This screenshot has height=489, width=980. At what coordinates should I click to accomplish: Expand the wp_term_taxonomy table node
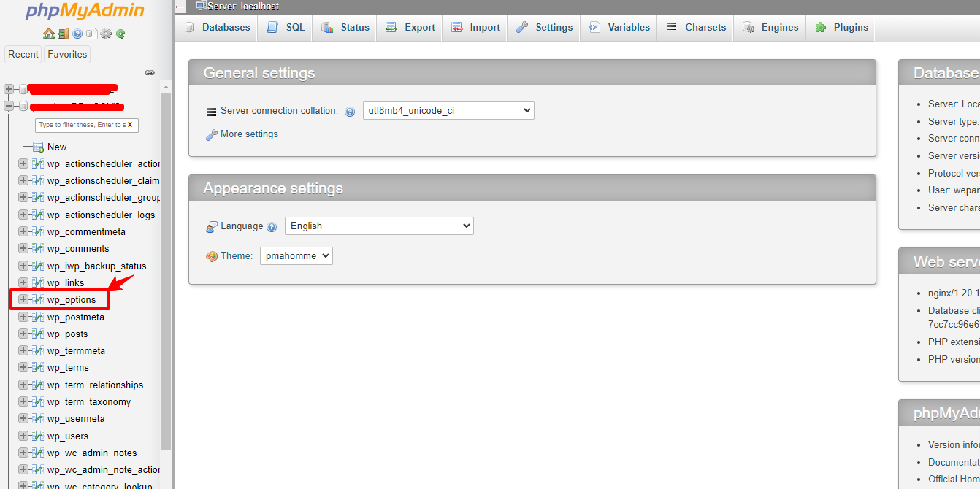23,401
